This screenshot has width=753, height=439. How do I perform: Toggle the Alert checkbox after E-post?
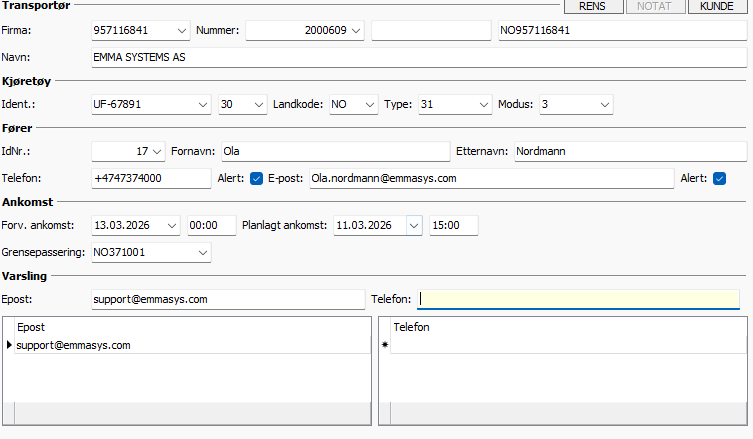click(719, 178)
